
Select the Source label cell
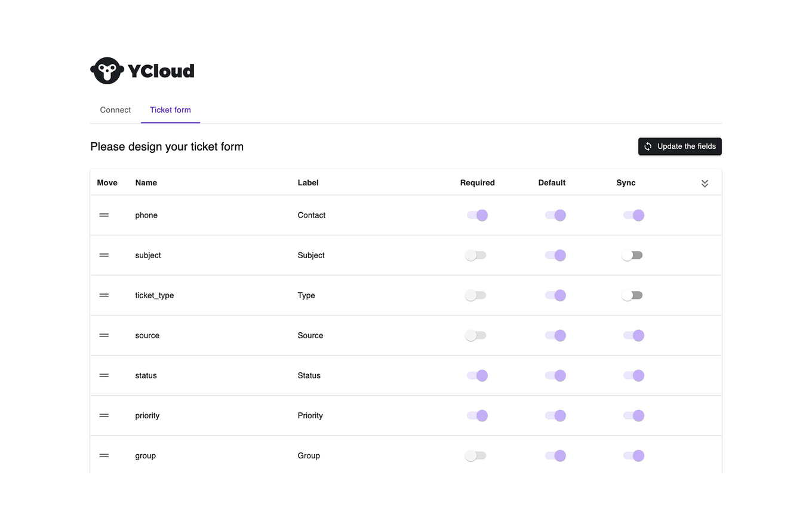(310, 335)
